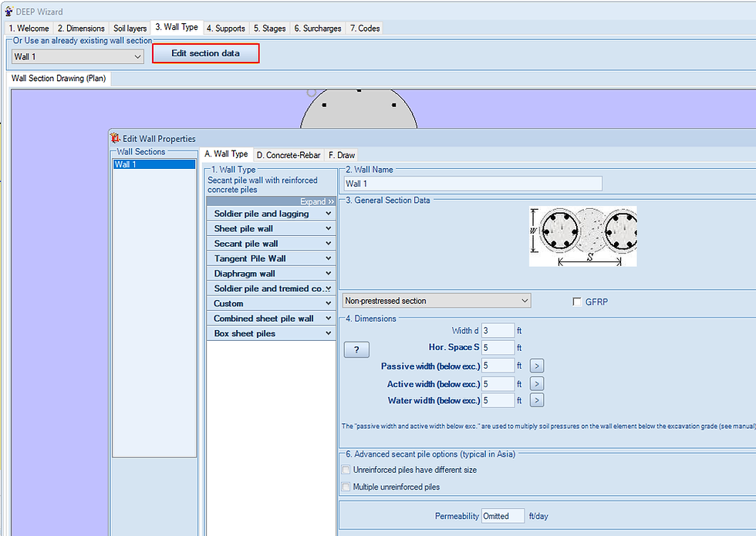Click the Hor. Space S input field
The height and width of the screenshot is (536, 756).
[x=498, y=348]
